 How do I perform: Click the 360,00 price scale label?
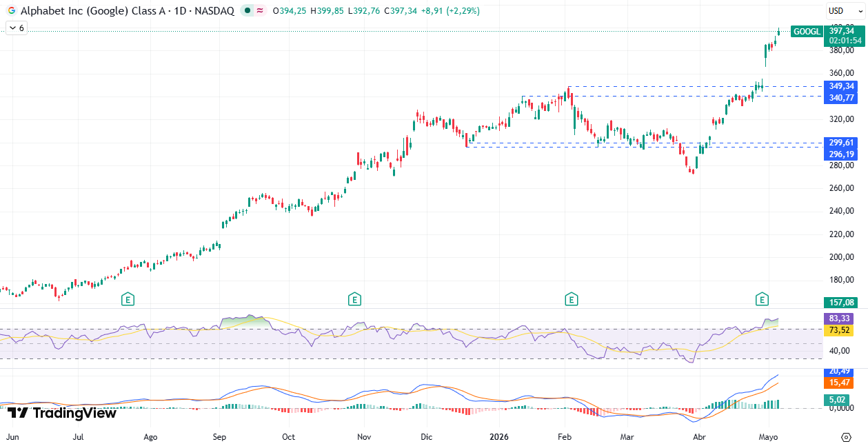[x=842, y=73]
